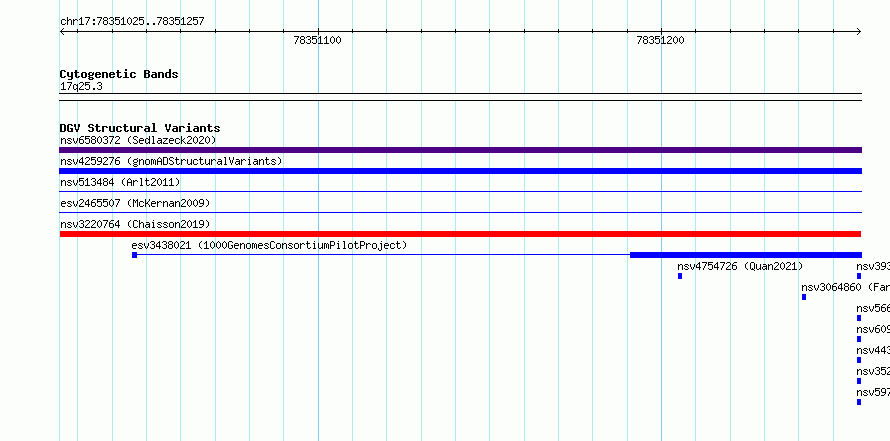Image resolution: width=890 pixels, height=441 pixels.
Task: Click the thick blue nsv4259276 variant bar
Action: (460, 171)
